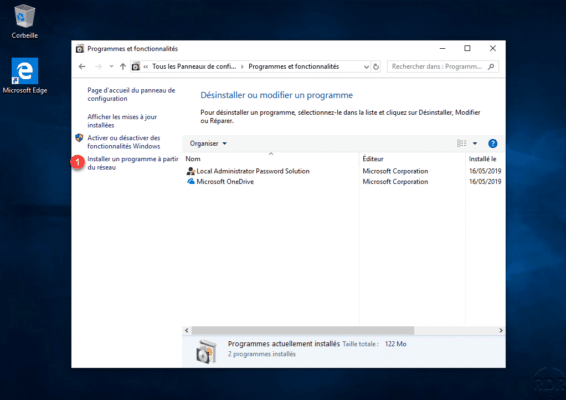
Task: Open Page d'accueil du panneau de configuration
Action: [131, 94]
